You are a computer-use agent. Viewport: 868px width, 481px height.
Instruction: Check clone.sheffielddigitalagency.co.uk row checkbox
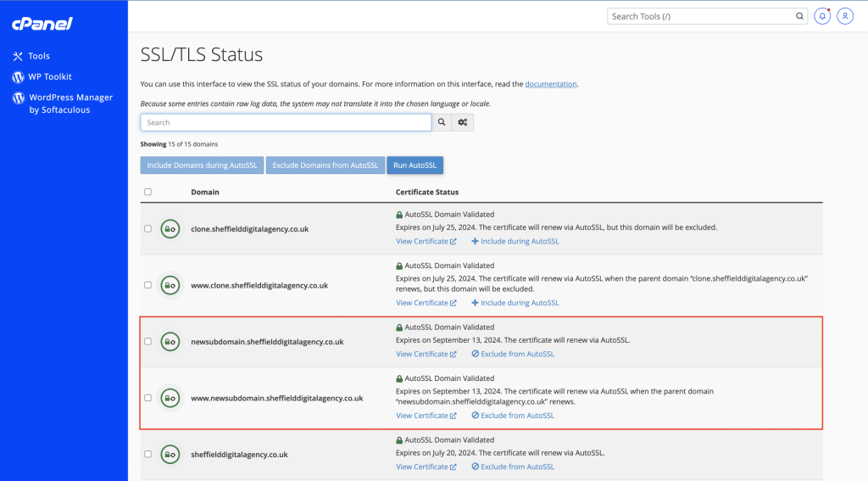pyautogui.click(x=147, y=228)
